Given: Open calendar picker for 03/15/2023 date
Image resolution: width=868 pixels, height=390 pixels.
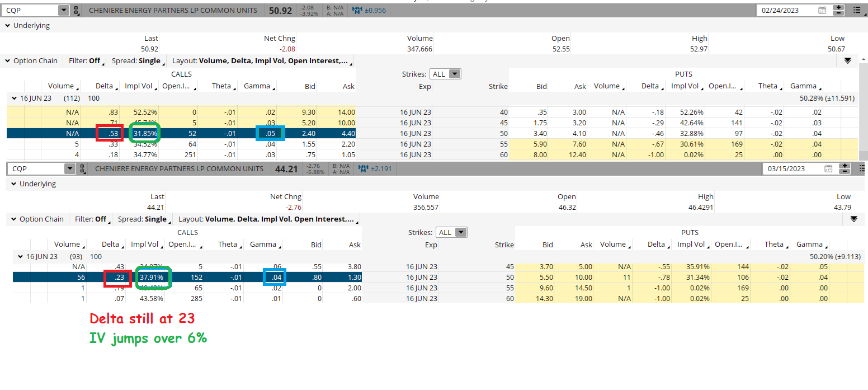Looking at the screenshot, I should pyautogui.click(x=829, y=168).
